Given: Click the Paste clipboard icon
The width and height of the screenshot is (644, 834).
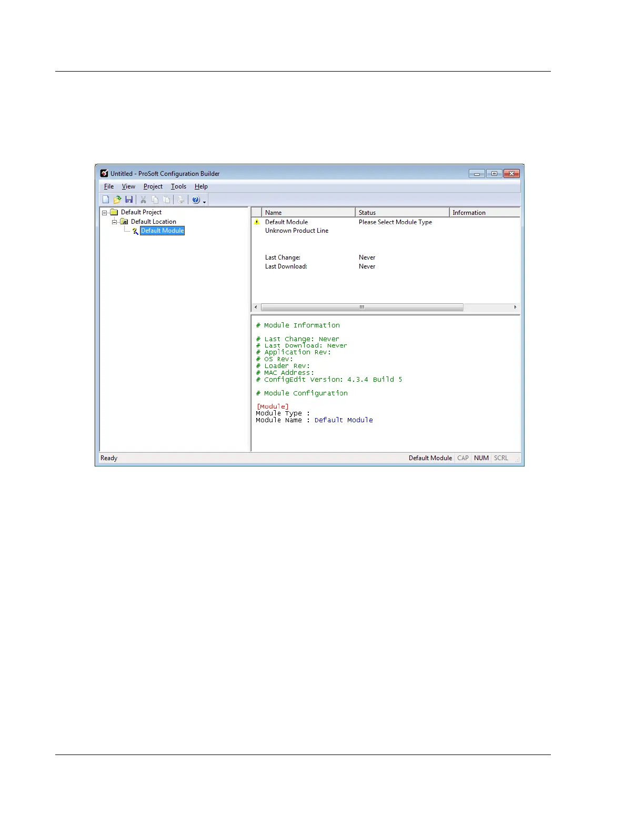Looking at the screenshot, I should click(167, 200).
